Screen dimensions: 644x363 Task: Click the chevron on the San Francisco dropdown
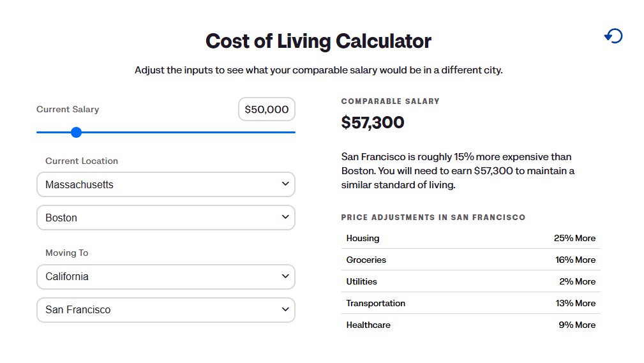point(285,309)
